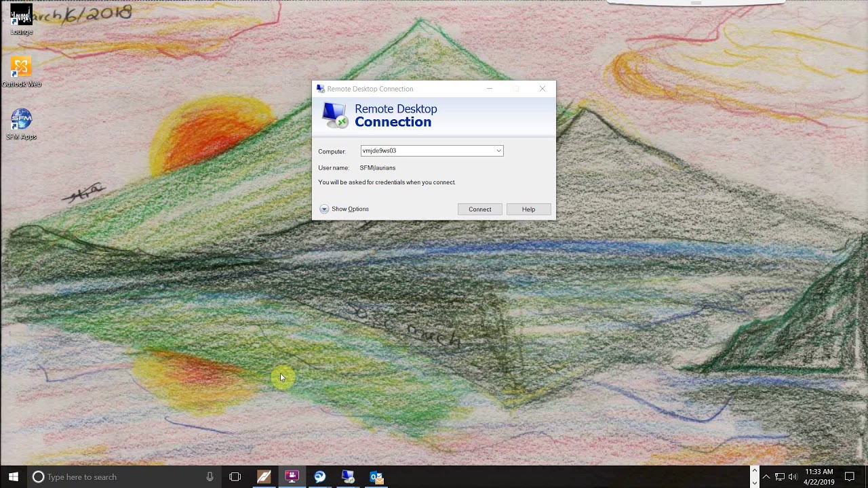Viewport: 868px width, 488px height.
Task: Close the Remote Desktop Connection window
Action: tap(542, 89)
